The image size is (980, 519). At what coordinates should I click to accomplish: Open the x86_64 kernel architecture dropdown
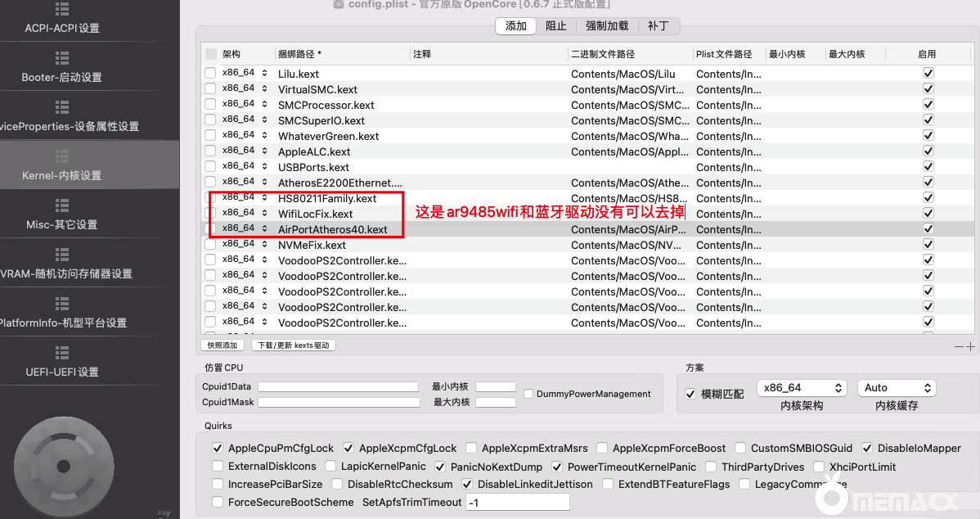802,388
